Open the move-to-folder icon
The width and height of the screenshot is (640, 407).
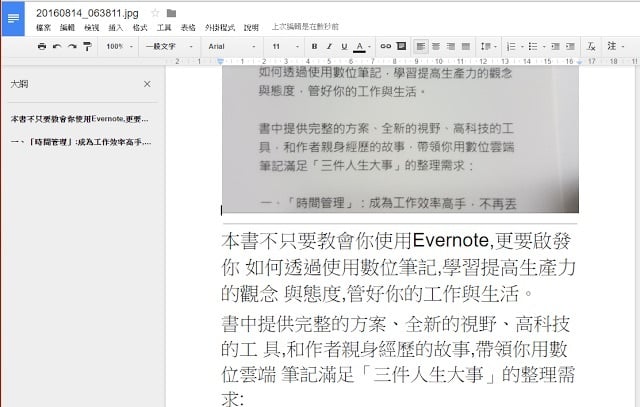click(x=171, y=13)
